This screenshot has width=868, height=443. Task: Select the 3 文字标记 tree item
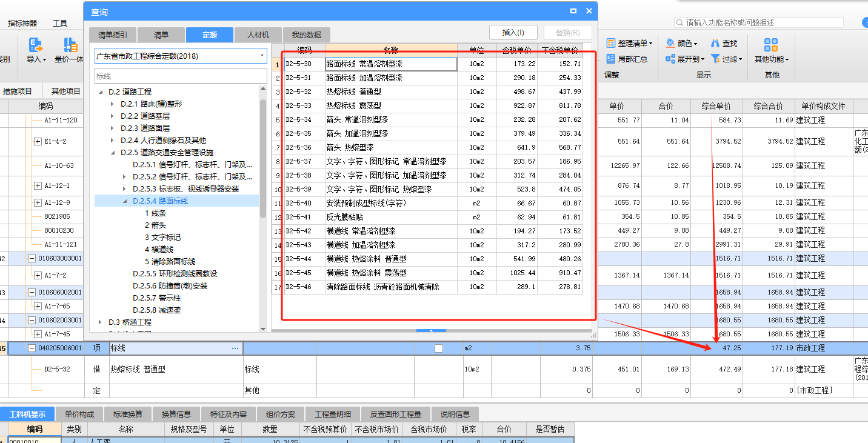point(162,238)
